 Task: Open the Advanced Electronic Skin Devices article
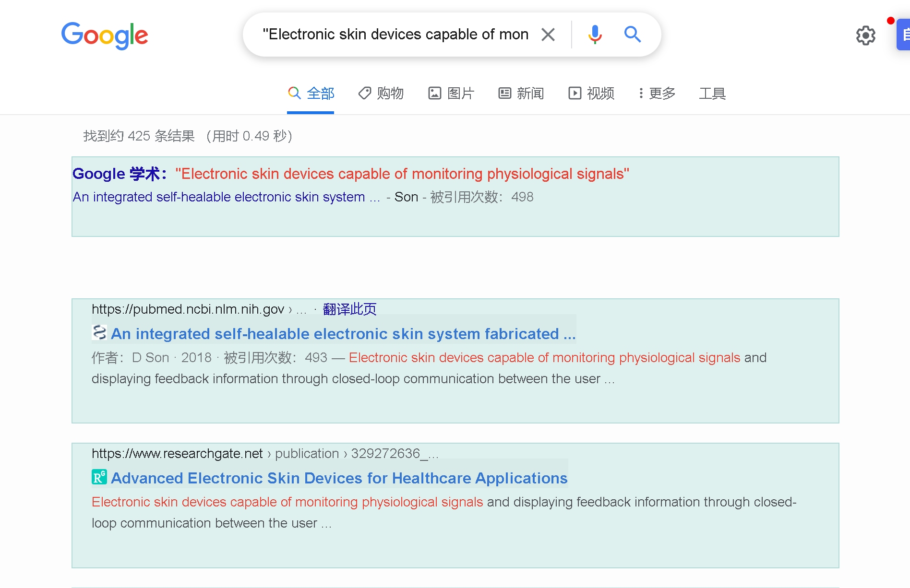(x=339, y=478)
